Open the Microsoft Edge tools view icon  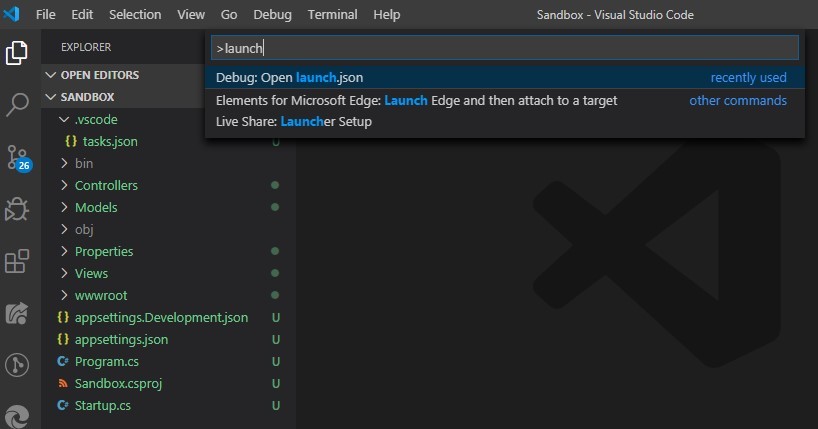point(17,416)
